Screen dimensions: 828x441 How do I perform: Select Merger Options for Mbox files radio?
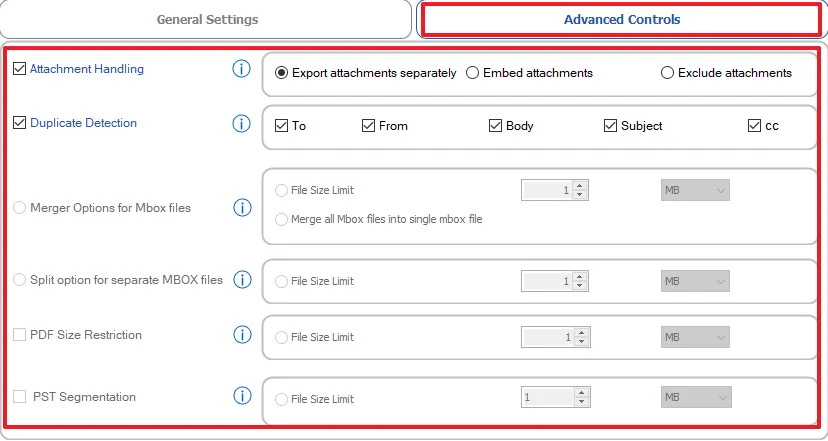[x=20, y=208]
